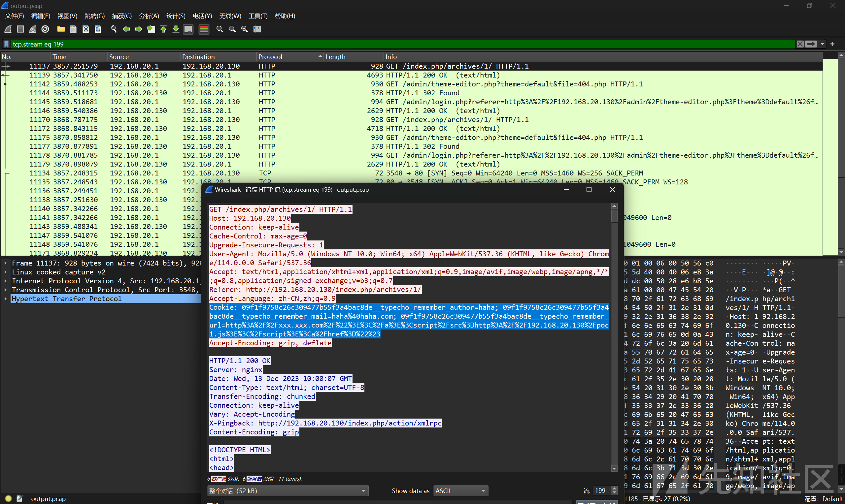Zoom out main window text

click(x=232, y=29)
